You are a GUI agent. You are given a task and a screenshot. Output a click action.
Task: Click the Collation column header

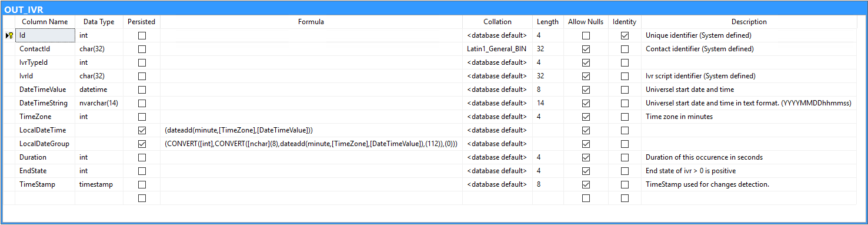(x=498, y=22)
